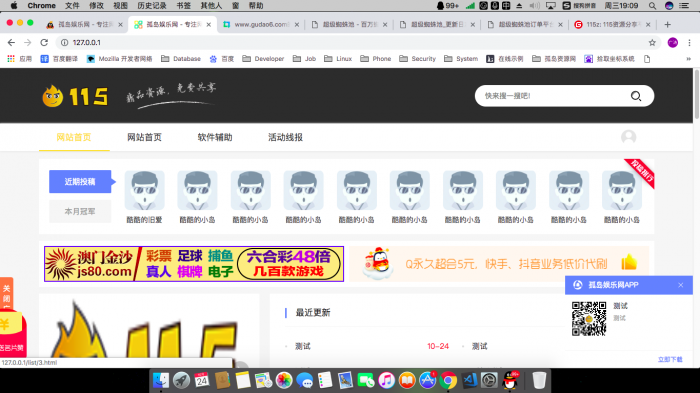Select the 近期投稿 blue button

click(80, 181)
